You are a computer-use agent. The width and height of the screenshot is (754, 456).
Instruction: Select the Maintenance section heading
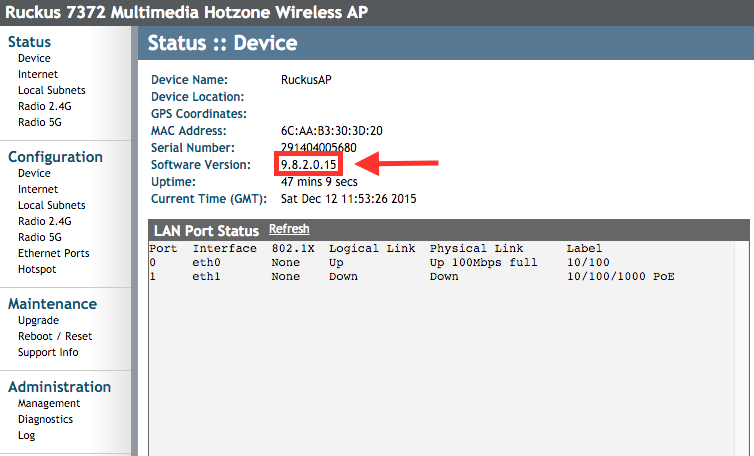tap(52, 304)
